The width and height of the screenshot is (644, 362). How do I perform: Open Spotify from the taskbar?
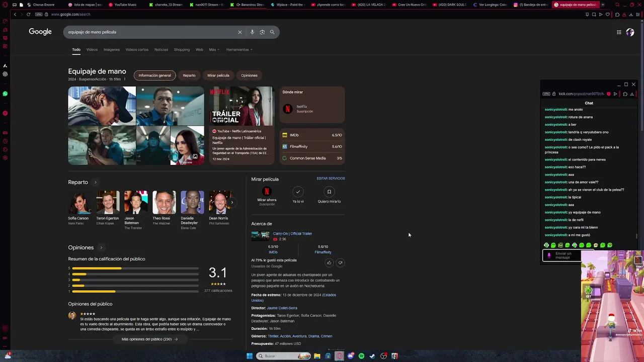tap(361, 356)
